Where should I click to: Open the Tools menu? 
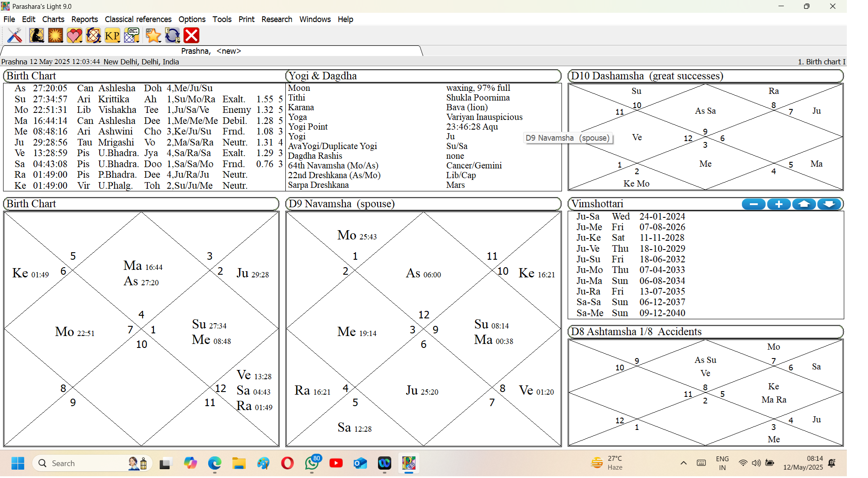pyautogui.click(x=222, y=19)
